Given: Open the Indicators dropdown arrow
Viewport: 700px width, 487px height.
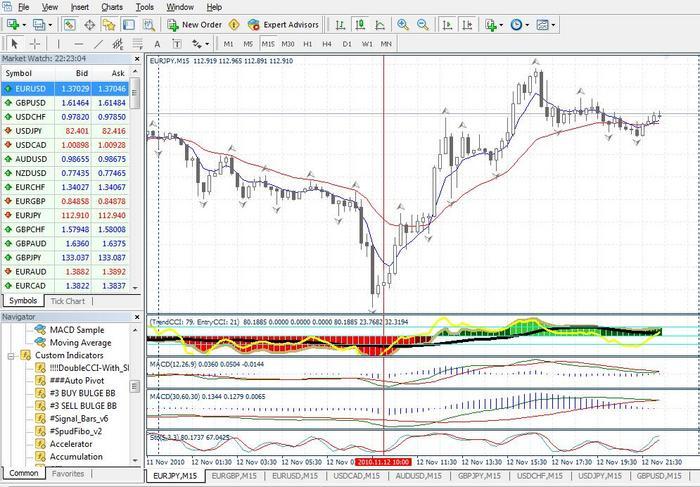Looking at the screenshot, I should pyautogui.click(x=501, y=25).
